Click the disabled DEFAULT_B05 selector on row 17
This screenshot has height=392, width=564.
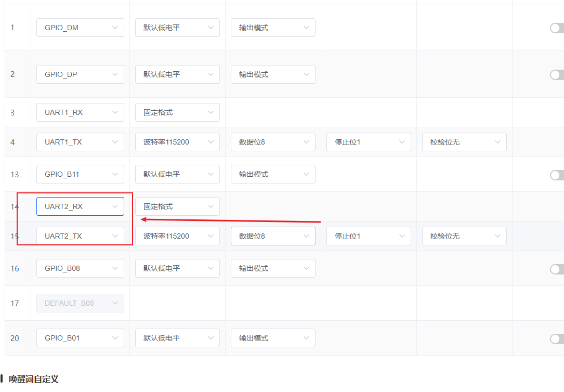[x=80, y=303]
